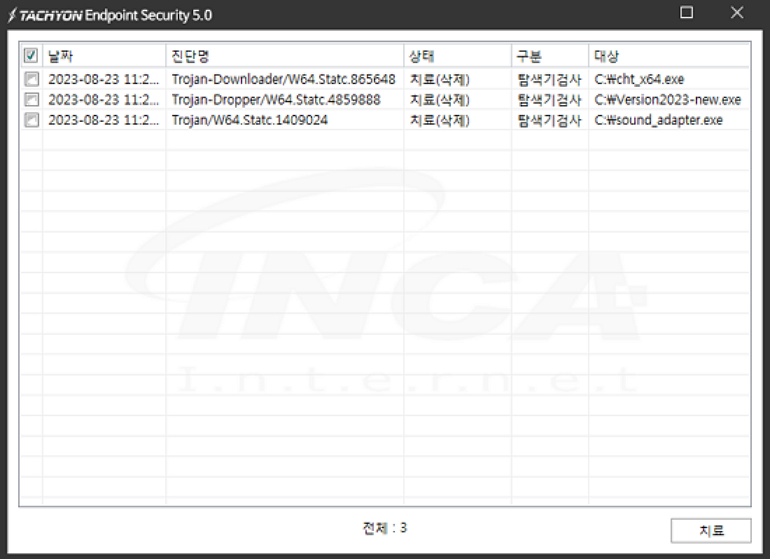Toggle the select-all checkbox in the table header
Image resolution: width=770 pixels, height=559 pixels.
(30, 56)
